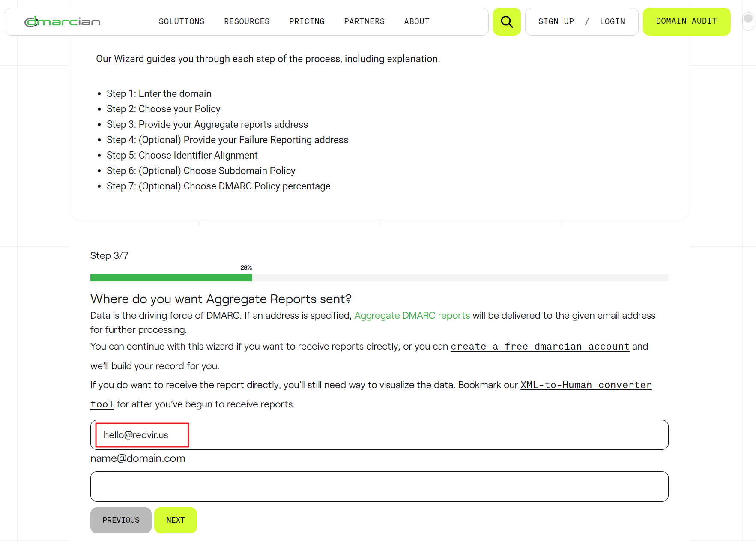This screenshot has width=756, height=542.
Task: Click the green filled part of progress bar
Action: tap(171, 278)
